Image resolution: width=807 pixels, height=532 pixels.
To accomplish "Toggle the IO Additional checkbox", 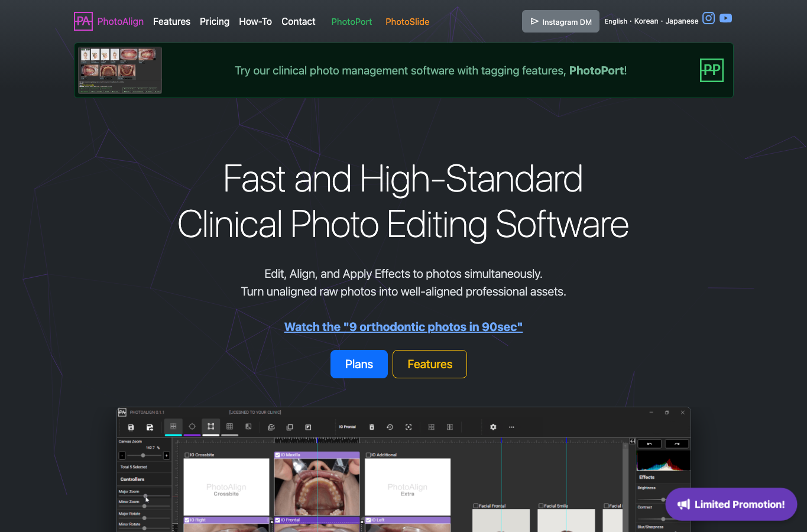I will point(368,455).
